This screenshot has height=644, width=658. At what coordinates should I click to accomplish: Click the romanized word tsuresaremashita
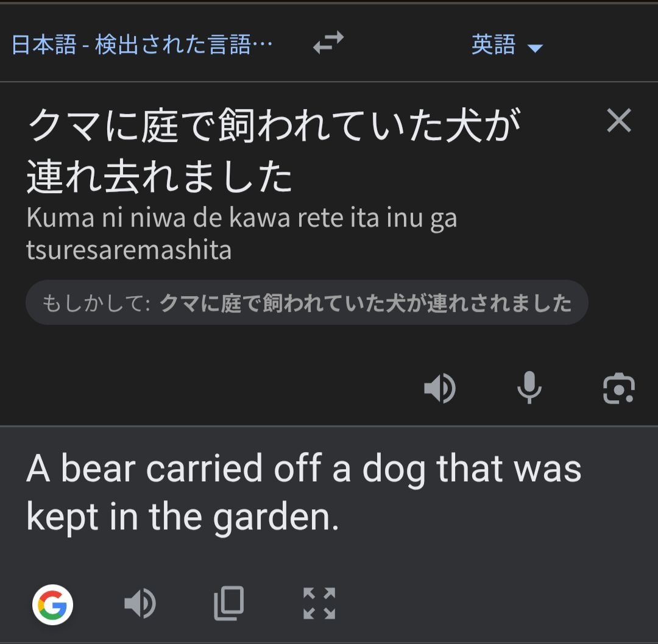[129, 250]
